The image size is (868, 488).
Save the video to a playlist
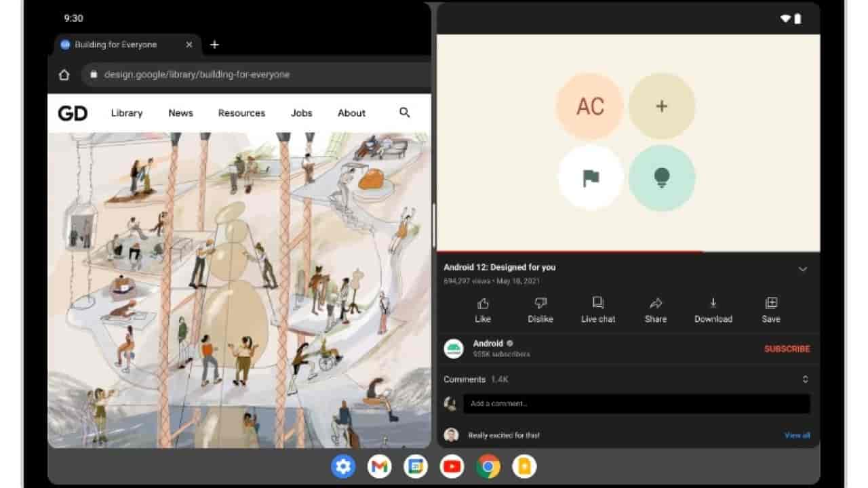(x=771, y=310)
